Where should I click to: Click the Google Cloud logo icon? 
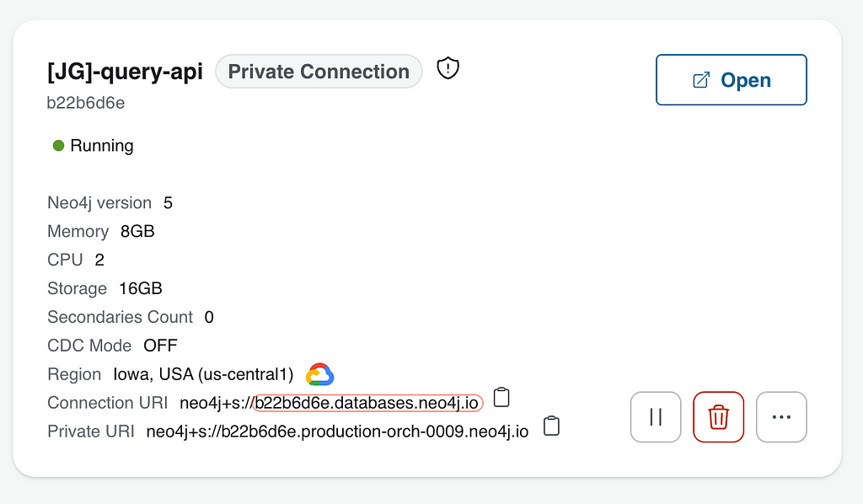pyautogui.click(x=319, y=375)
